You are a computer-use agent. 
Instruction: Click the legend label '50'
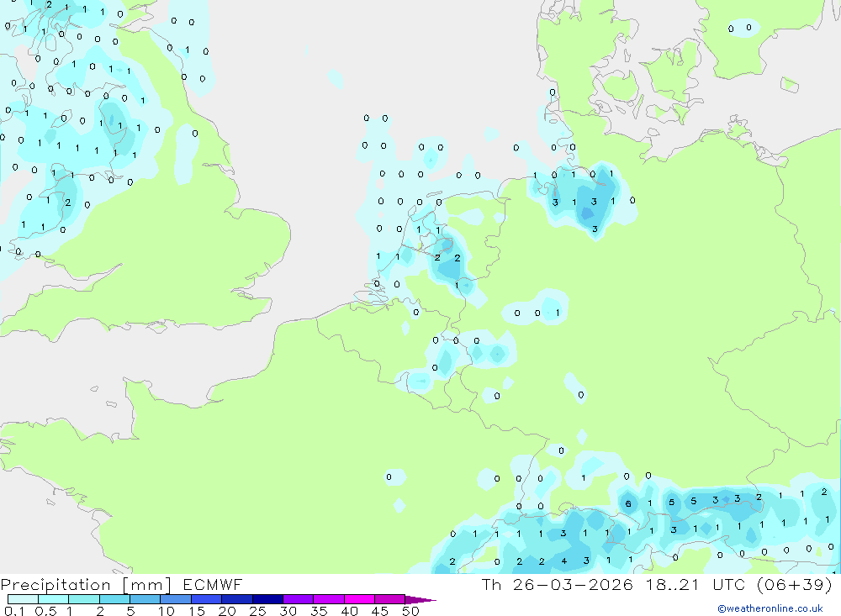coord(410,611)
